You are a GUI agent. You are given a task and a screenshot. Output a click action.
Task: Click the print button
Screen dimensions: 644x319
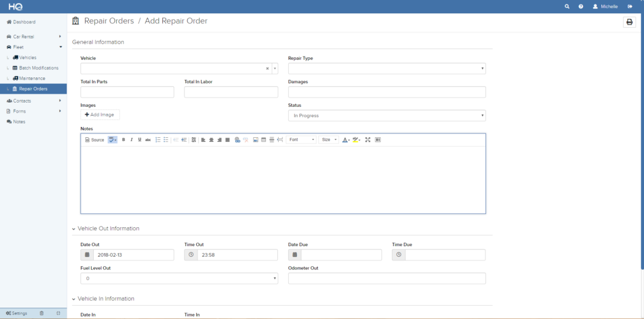pyautogui.click(x=629, y=22)
